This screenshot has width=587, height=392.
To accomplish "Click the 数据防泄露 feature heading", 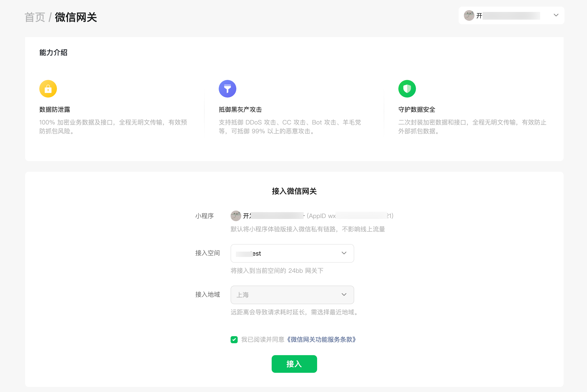I will [x=55, y=109].
